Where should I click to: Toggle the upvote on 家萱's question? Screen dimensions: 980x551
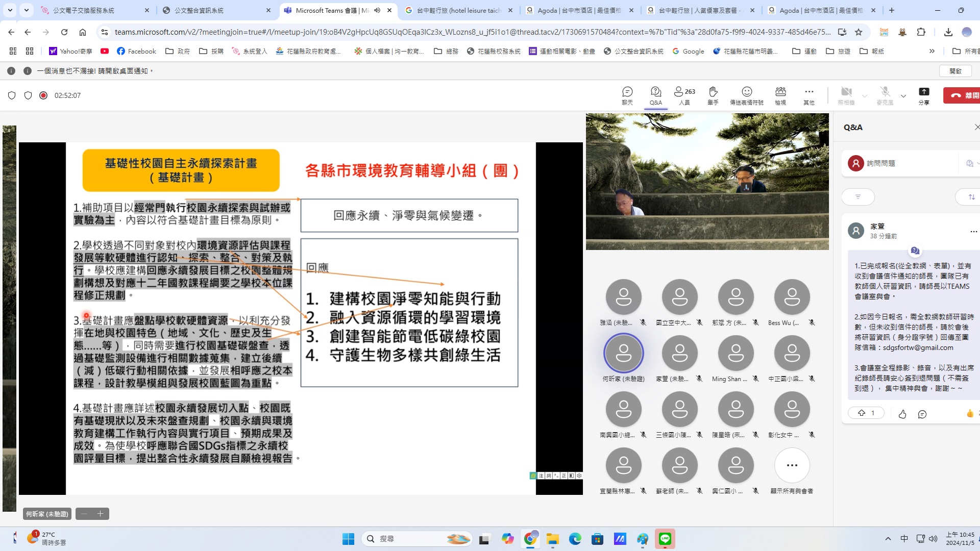pyautogui.click(x=866, y=413)
